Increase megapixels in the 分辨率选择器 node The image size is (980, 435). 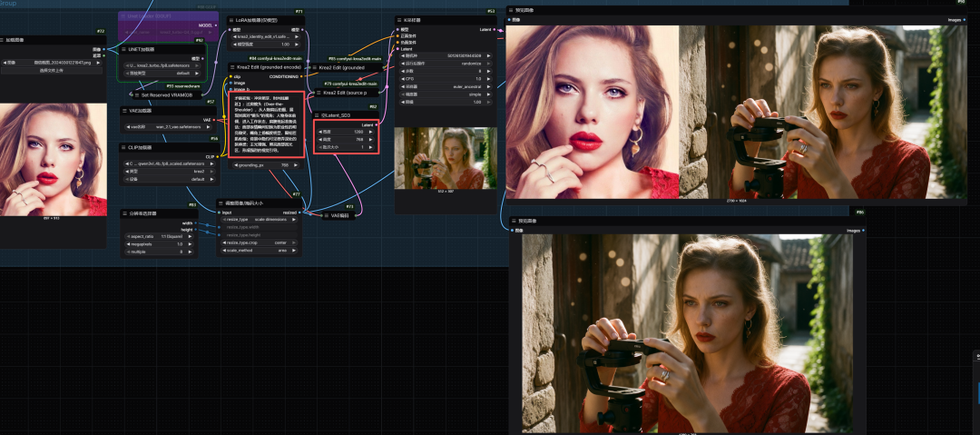(x=191, y=244)
